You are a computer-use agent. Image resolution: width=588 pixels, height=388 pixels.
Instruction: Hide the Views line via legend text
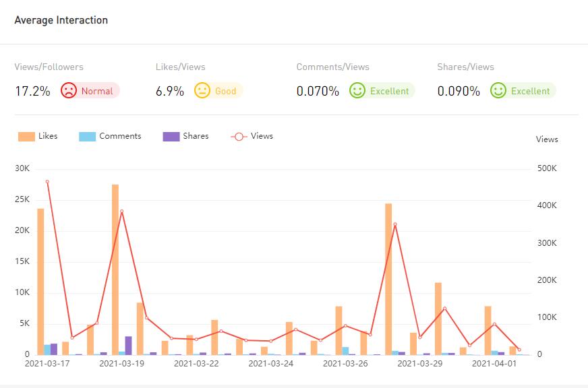[262, 136]
